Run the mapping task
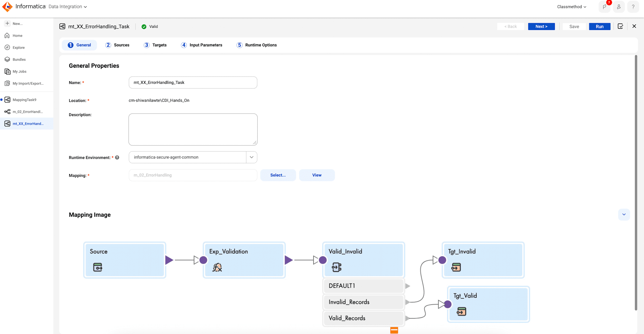 (600, 26)
